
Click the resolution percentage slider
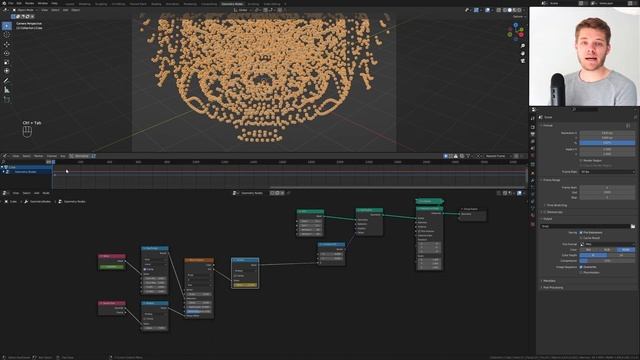click(607, 143)
